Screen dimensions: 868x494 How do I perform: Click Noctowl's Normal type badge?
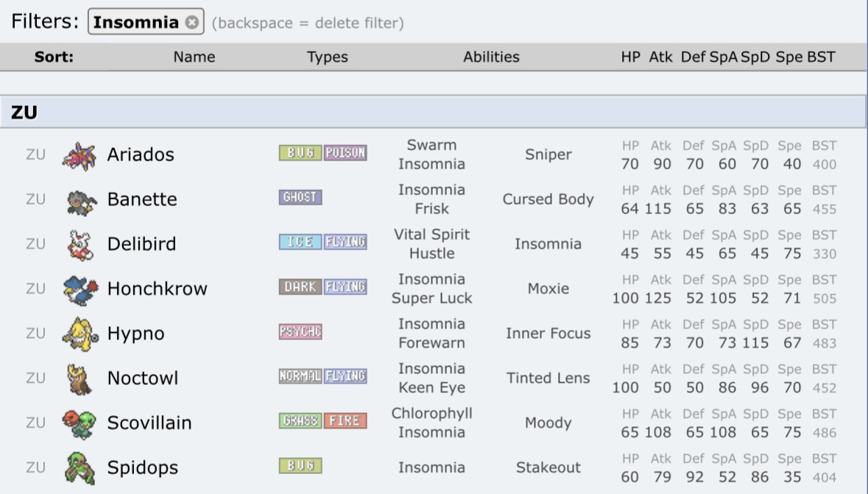click(300, 376)
